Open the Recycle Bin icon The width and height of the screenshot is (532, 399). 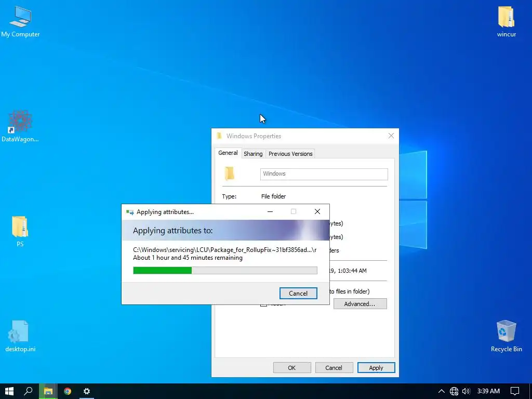click(x=506, y=336)
